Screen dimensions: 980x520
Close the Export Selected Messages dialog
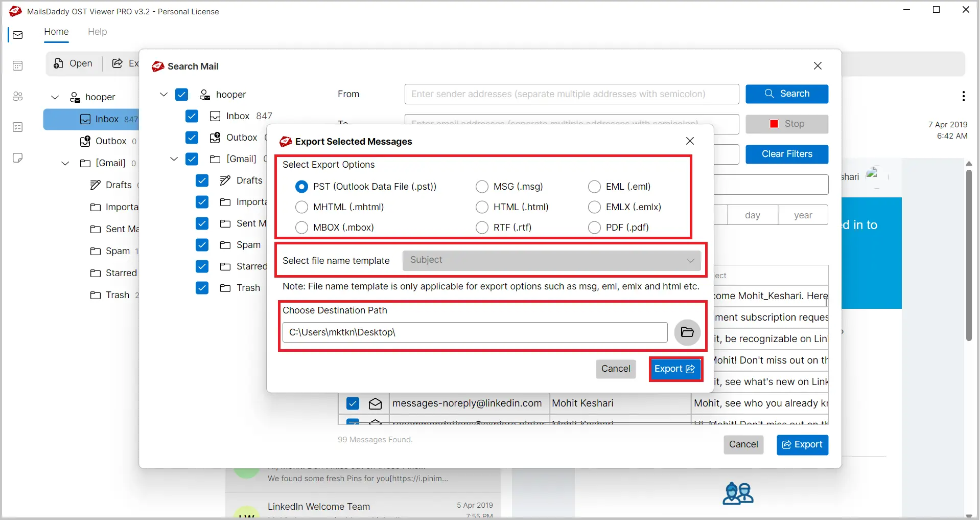pyautogui.click(x=690, y=141)
